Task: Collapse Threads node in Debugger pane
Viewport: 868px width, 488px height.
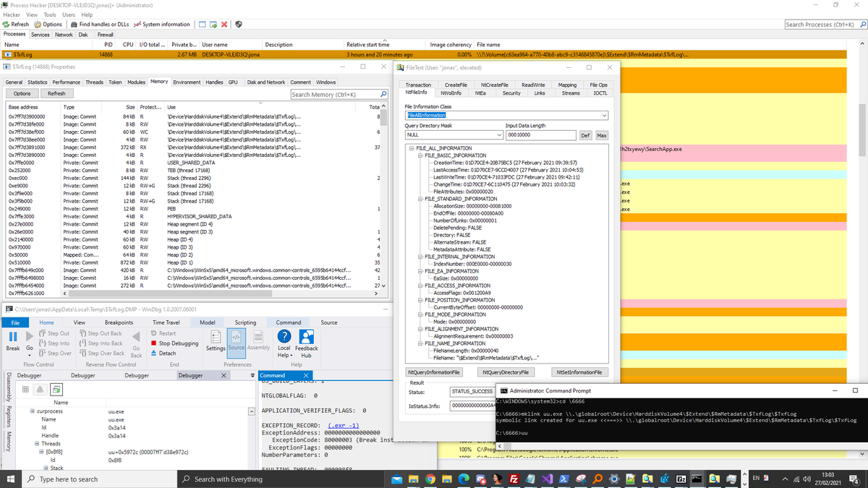Action: click(x=38, y=444)
